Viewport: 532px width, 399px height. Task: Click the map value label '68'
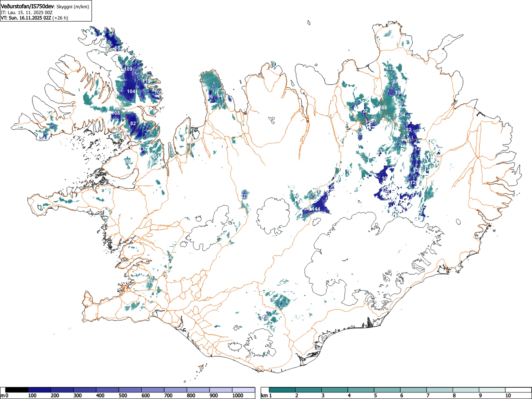tap(117, 48)
